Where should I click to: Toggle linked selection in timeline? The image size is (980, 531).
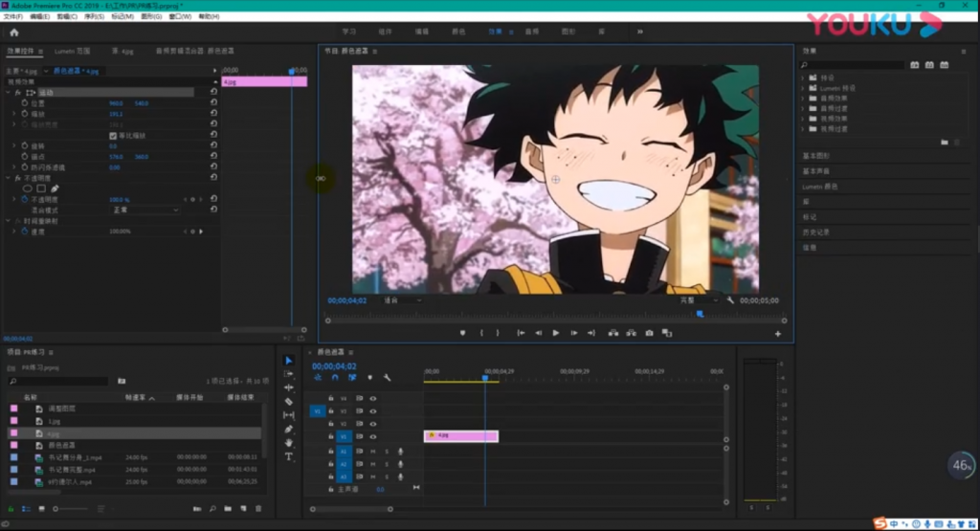point(352,377)
